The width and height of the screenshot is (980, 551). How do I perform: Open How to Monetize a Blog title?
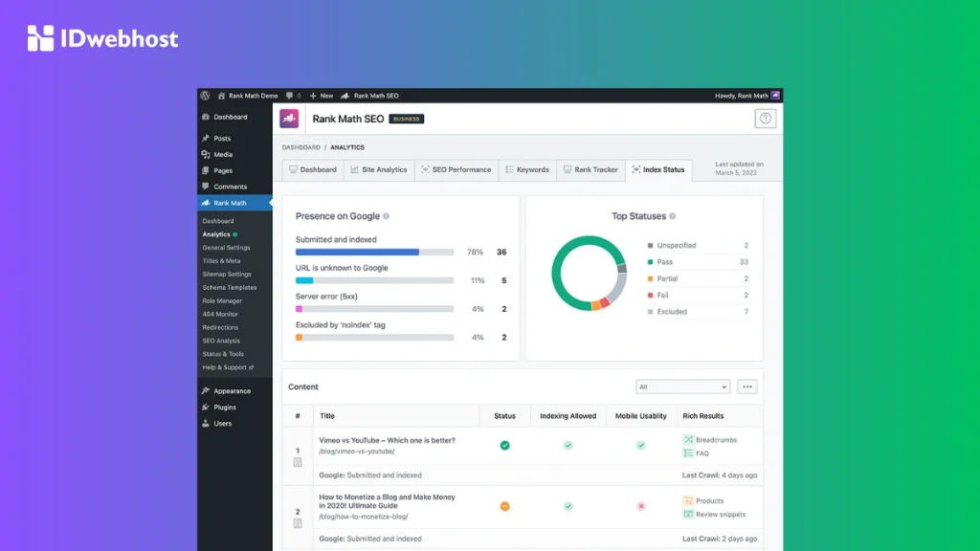387,501
